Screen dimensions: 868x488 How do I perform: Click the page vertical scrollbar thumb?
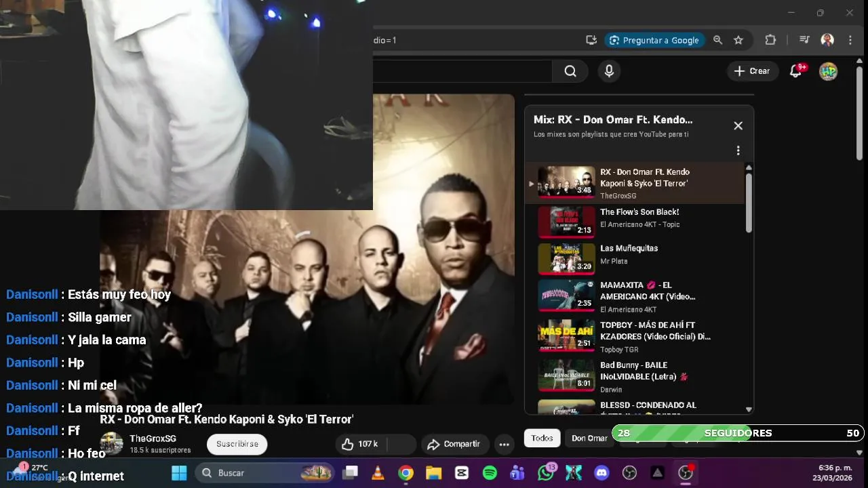pos(860,112)
